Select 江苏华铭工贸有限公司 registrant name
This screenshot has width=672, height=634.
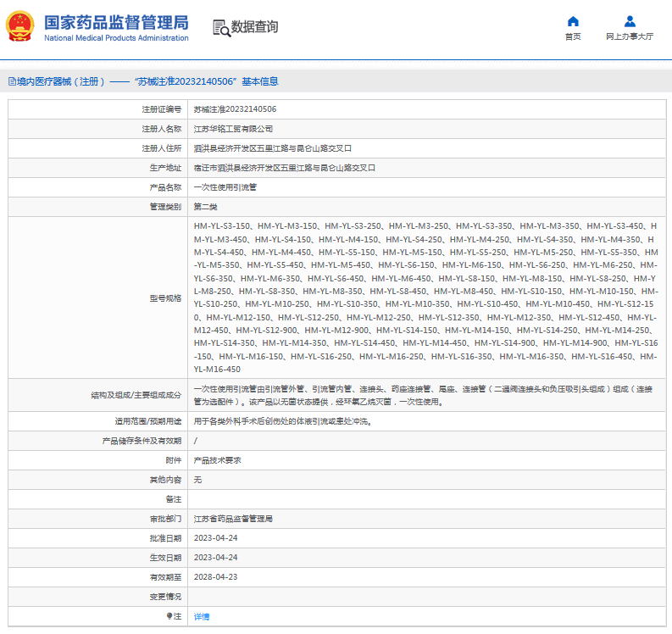click(233, 129)
